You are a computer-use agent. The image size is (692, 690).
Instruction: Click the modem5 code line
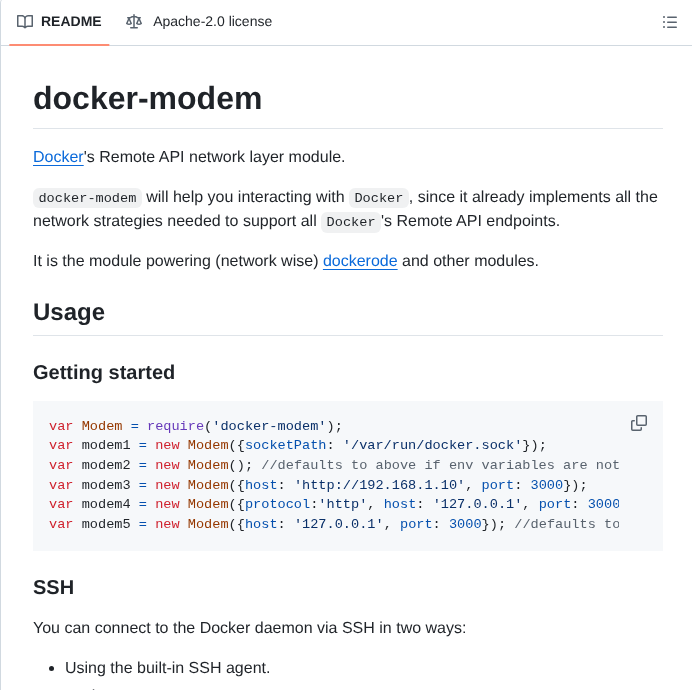point(334,524)
